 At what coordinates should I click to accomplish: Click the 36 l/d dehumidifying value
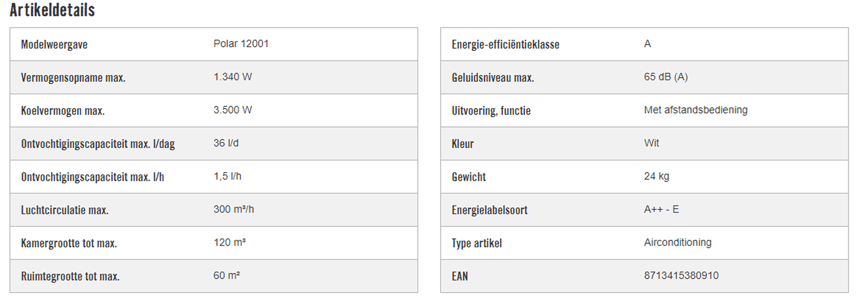tap(226, 143)
